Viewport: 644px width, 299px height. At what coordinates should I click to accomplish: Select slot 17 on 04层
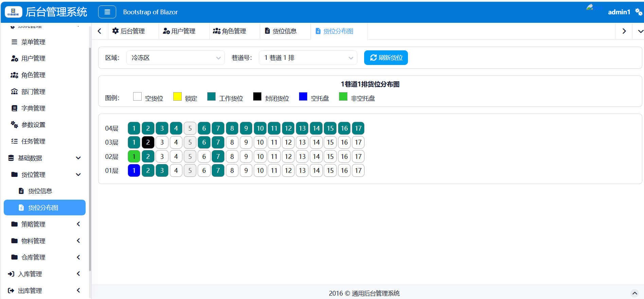(358, 128)
